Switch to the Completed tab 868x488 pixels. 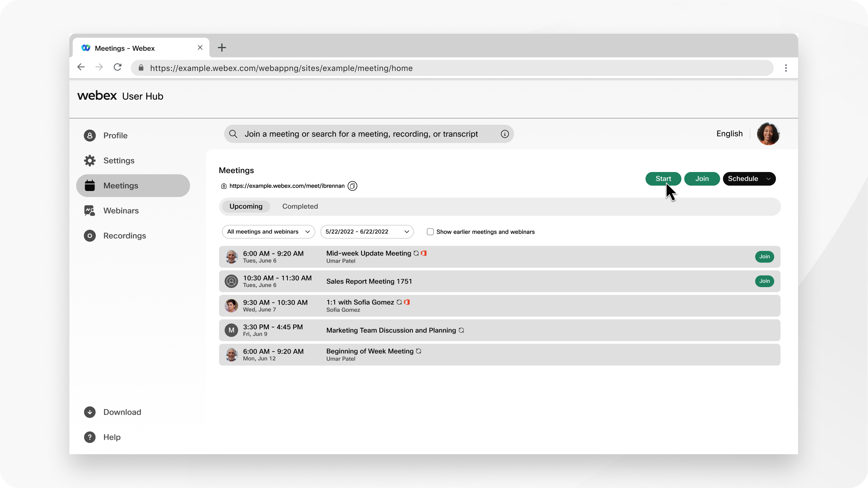coord(299,205)
